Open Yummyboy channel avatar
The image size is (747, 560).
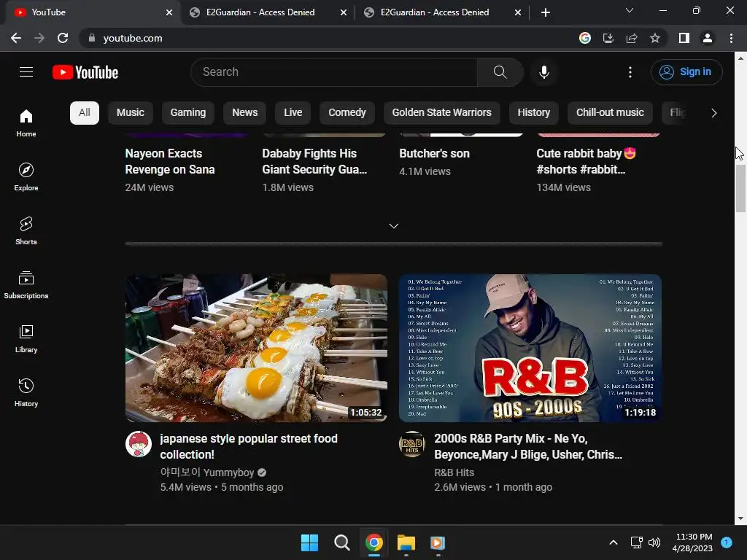tap(138, 444)
